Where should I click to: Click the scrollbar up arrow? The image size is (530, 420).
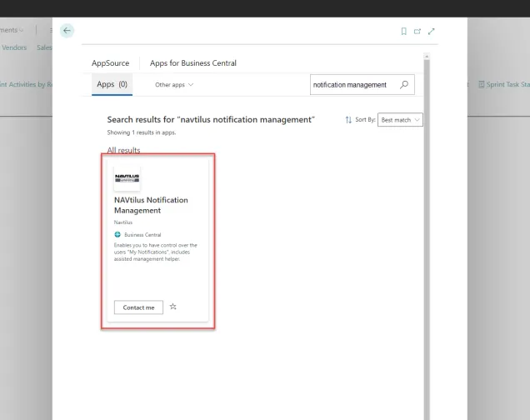point(427,57)
